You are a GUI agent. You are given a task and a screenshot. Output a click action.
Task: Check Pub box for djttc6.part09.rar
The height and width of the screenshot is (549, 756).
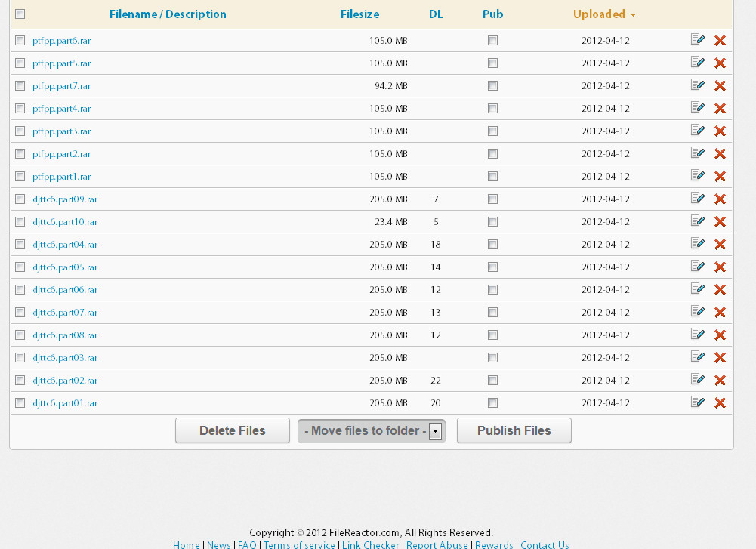click(492, 199)
